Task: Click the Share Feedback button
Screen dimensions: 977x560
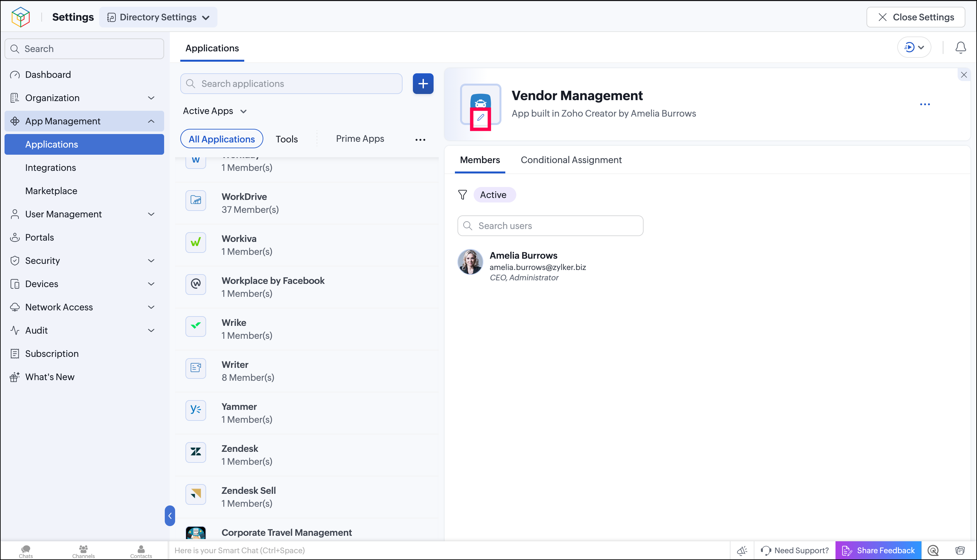Action: coord(878,550)
